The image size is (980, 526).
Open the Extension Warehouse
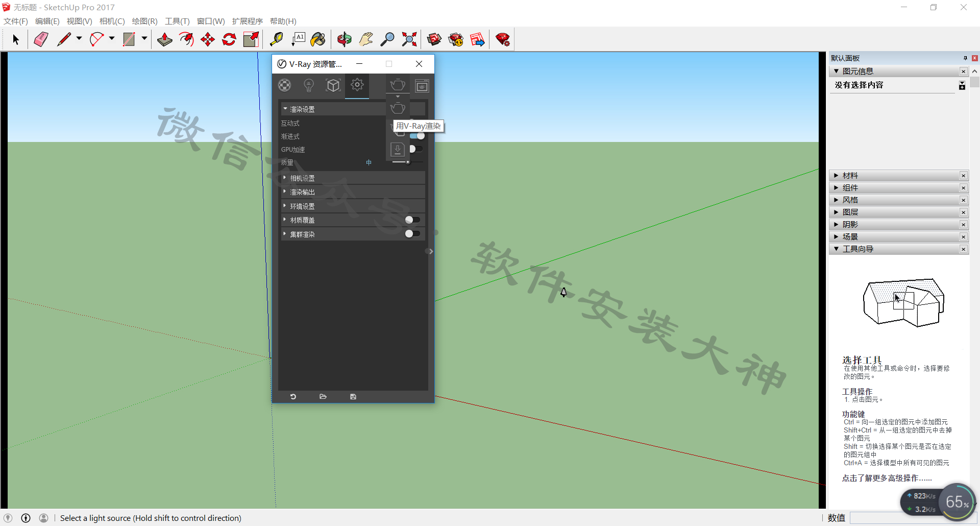point(456,39)
